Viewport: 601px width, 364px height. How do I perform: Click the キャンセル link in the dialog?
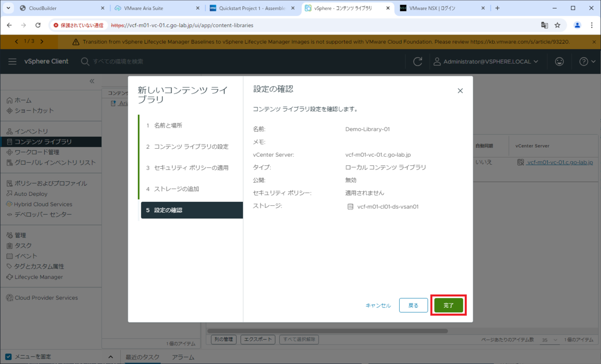pyautogui.click(x=378, y=305)
